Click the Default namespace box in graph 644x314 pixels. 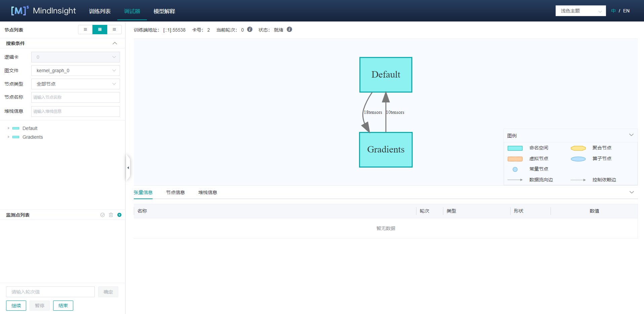tap(386, 75)
